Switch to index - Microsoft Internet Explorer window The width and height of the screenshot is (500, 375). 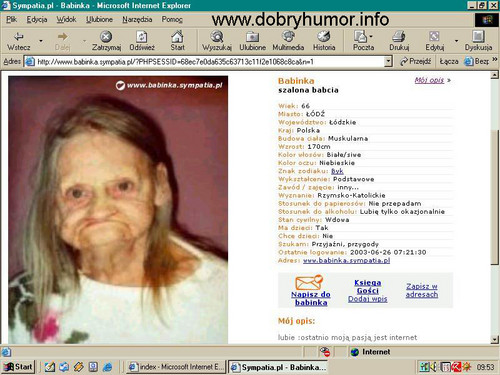[x=176, y=367]
